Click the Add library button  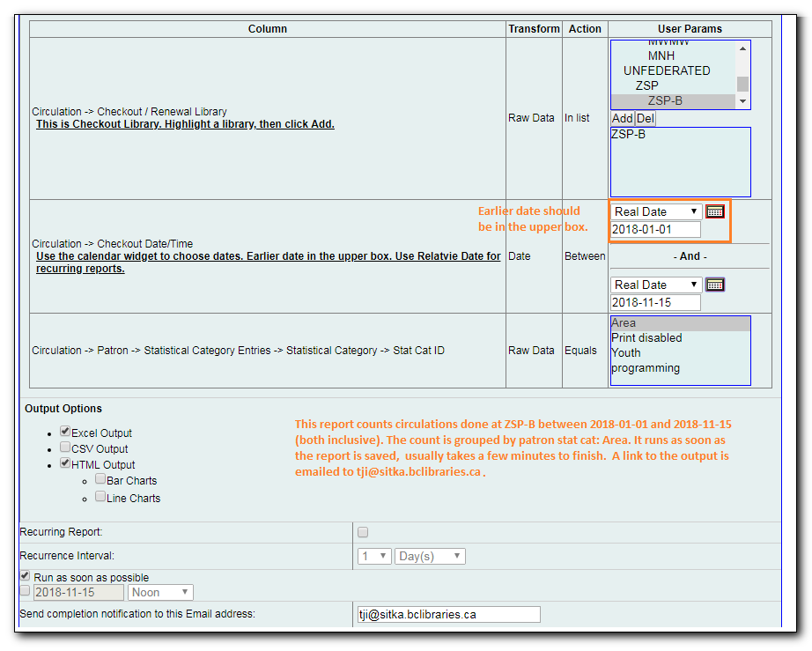[x=623, y=119]
